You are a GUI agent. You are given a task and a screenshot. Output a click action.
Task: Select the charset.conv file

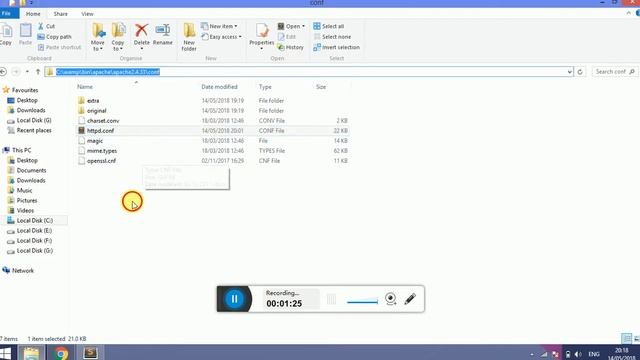pos(103,121)
